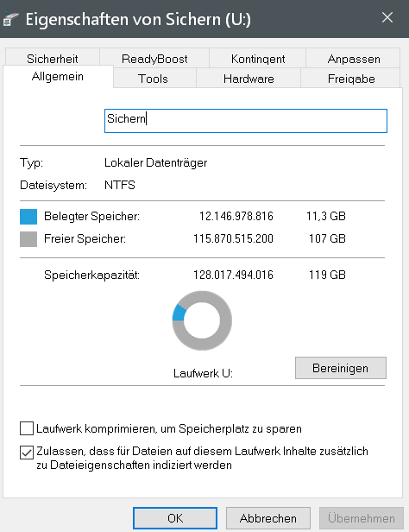Close the Eigenschaften dialog with X

coord(387,17)
